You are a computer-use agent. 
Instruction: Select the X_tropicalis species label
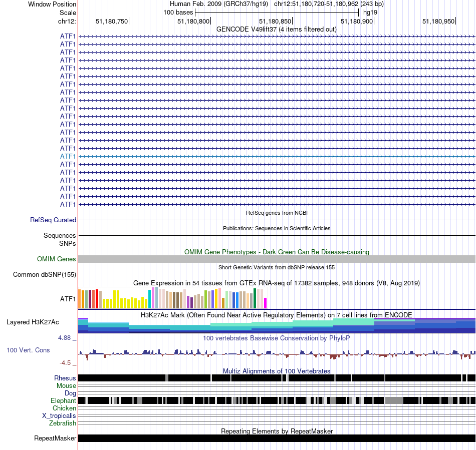[x=59, y=416]
